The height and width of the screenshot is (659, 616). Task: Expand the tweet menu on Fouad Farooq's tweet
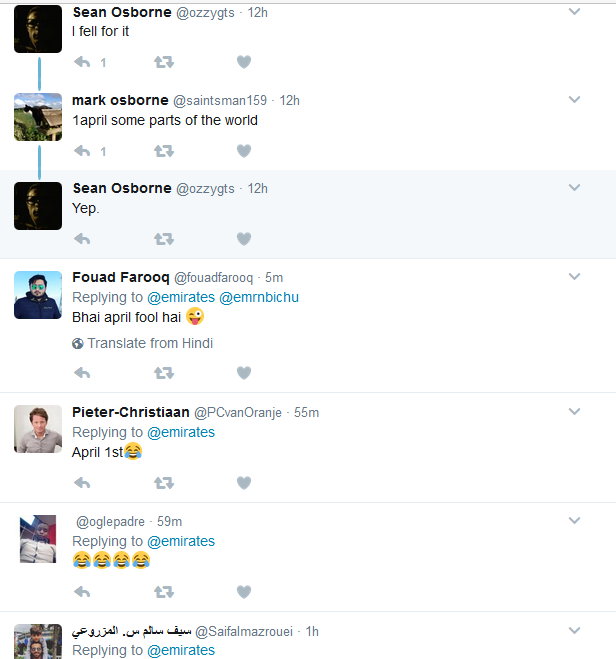[x=574, y=276]
